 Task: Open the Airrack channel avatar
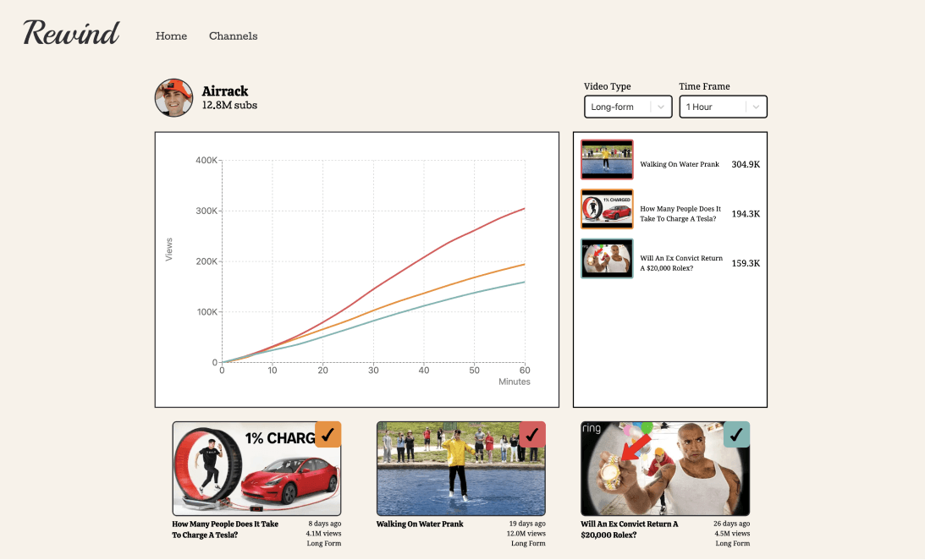click(x=173, y=98)
